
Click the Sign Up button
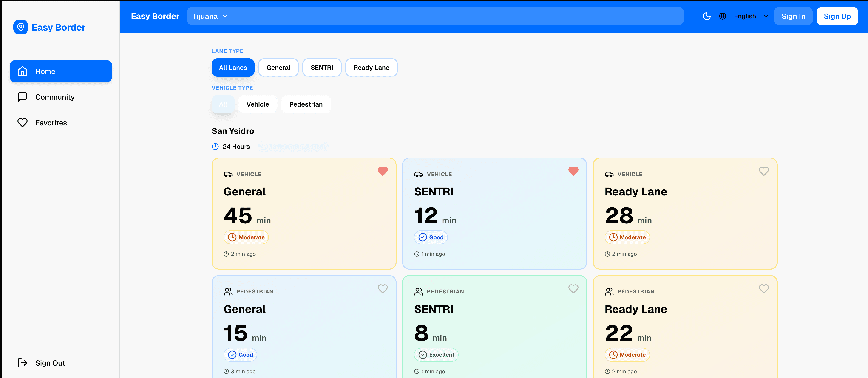837,16
